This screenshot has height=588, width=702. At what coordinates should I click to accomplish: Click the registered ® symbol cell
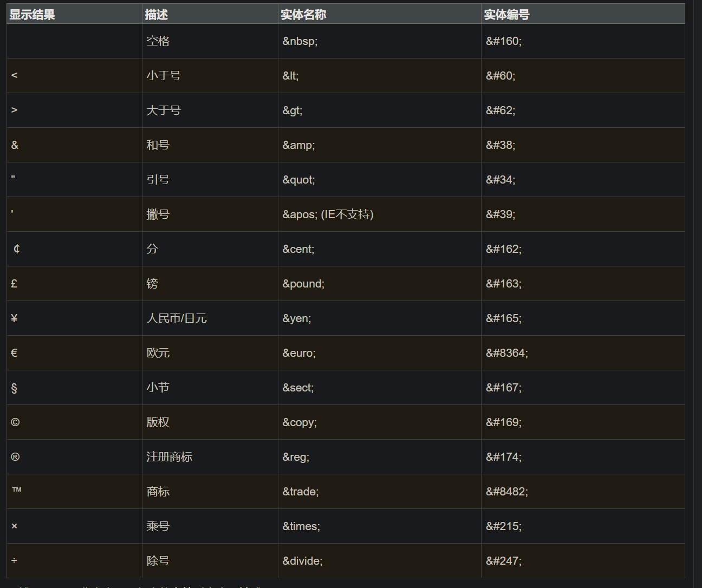[15, 457]
